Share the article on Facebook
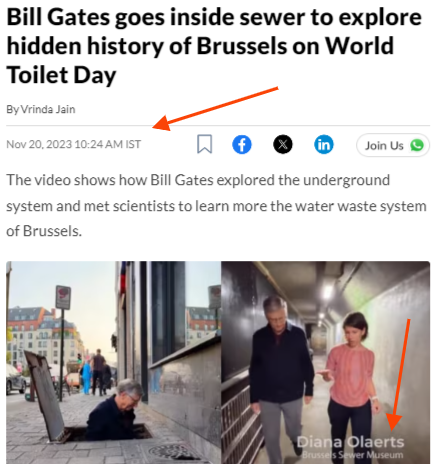Viewport: 434px width, 464px height. 242,144
